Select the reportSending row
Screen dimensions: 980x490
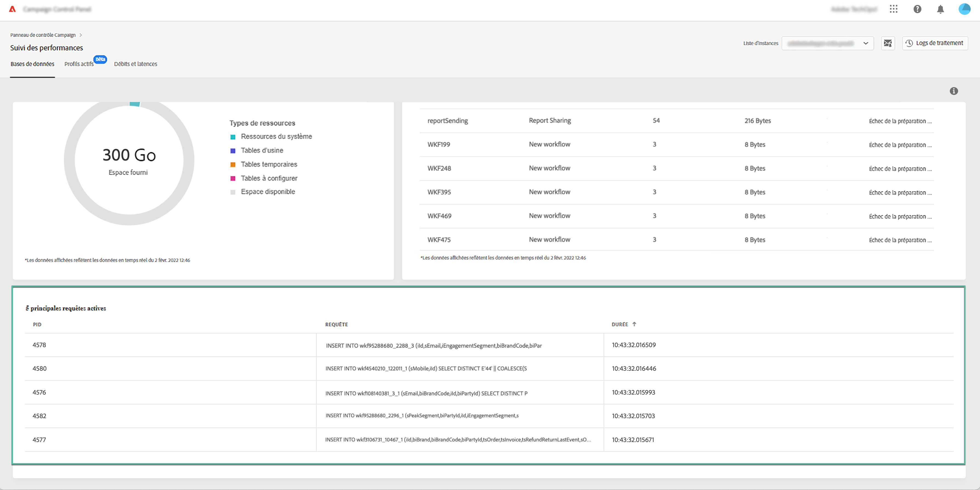[x=447, y=121]
